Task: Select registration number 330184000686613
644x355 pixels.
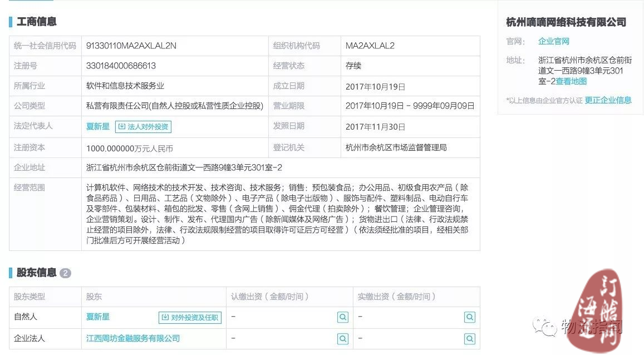Action: pos(121,66)
